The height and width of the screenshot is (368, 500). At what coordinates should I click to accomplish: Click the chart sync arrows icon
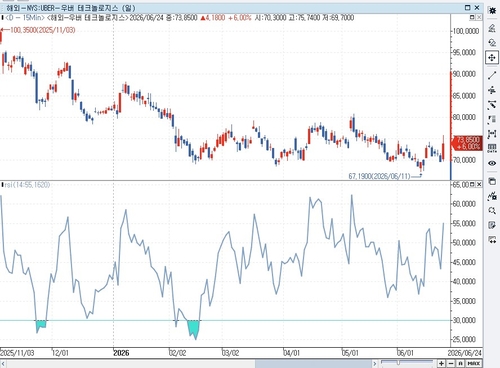(x=492, y=240)
